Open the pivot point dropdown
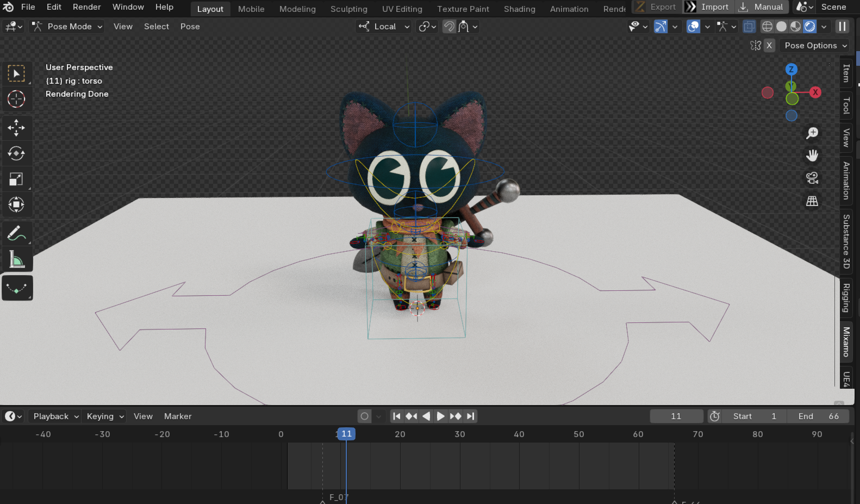This screenshot has height=504, width=860. pyautogui.click(x=427, y=27)
